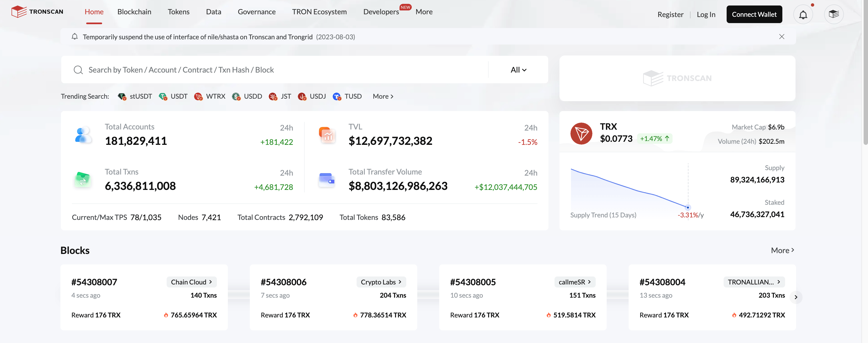
Task: Click burn flame icon for block #54308006
Action: click(x=355, y=315)
